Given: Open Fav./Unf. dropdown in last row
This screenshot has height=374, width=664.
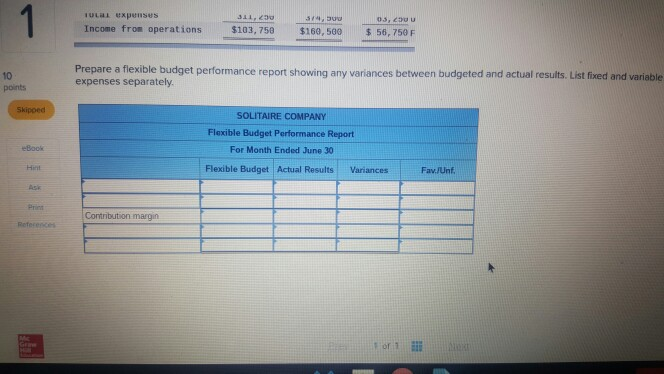Looking at the screenshot, I should click(x=436, y=246).
